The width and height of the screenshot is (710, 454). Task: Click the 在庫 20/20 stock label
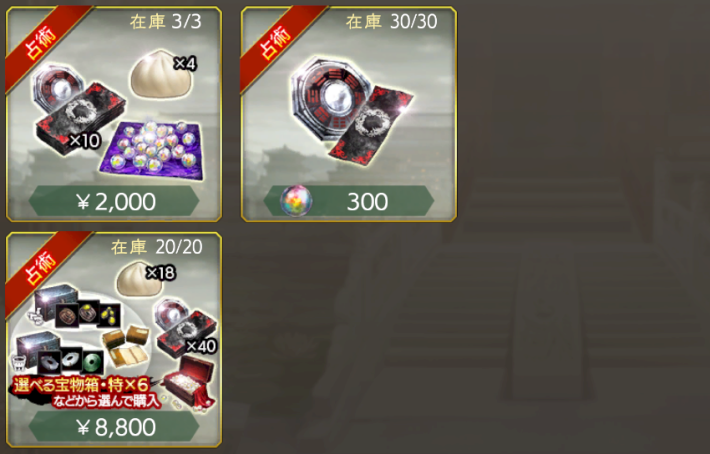[157, 247]
